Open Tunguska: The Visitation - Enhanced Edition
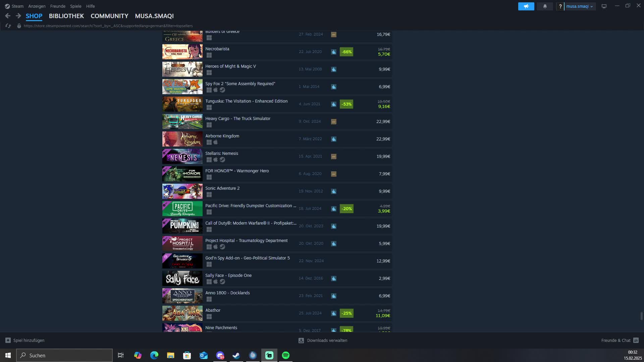 click(x=277, y=104)
